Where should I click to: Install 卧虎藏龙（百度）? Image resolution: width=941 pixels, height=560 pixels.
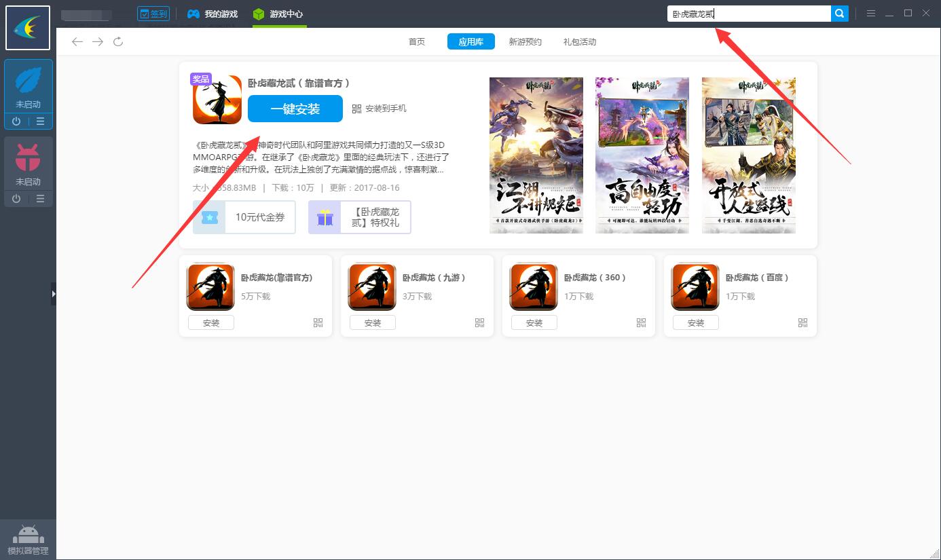pyautogui.click(x=696, y=323)
